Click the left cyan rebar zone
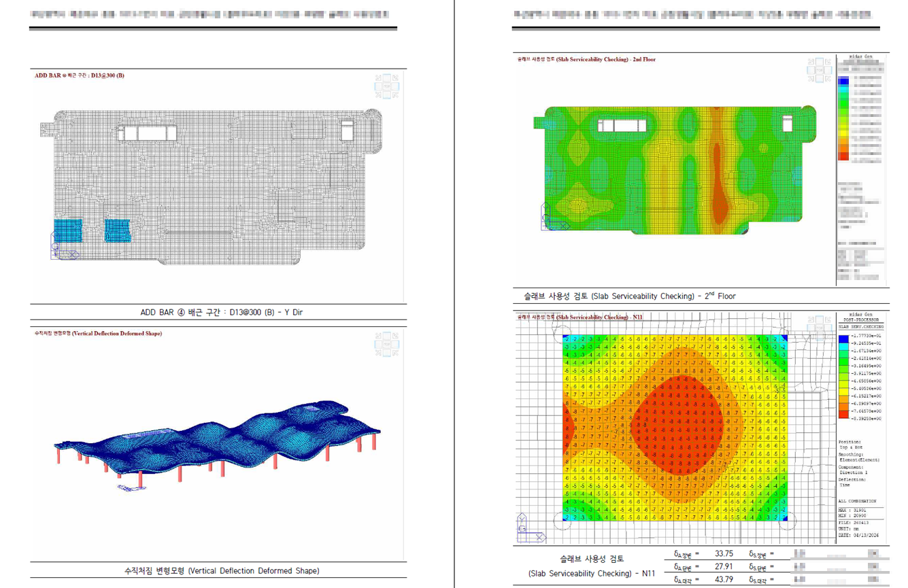Image resolution: width=908 pixels, height=588 pixels. (68, 230)
